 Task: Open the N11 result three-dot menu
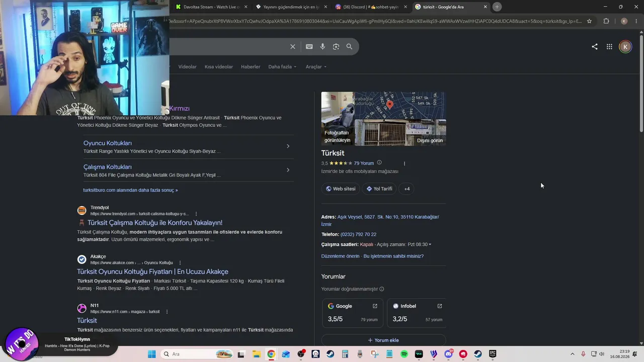click(x=167, y=312)
